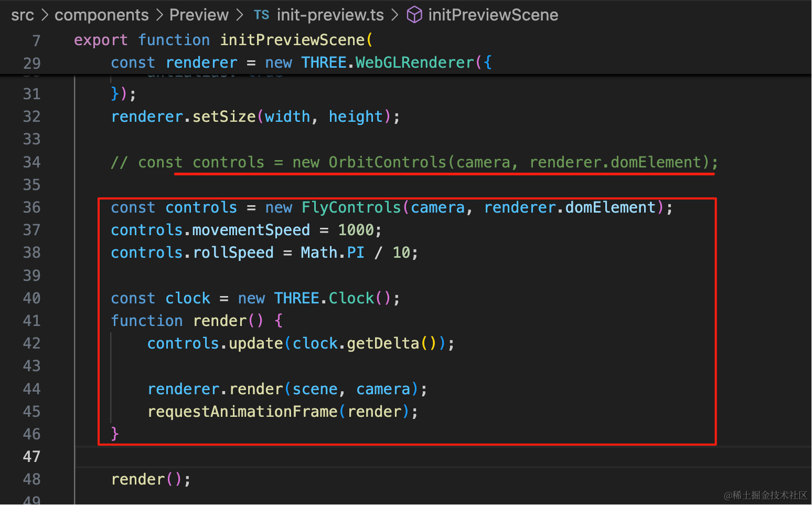Click the chevron after init-preview.ts in breadcrumb

pos(395,15)
